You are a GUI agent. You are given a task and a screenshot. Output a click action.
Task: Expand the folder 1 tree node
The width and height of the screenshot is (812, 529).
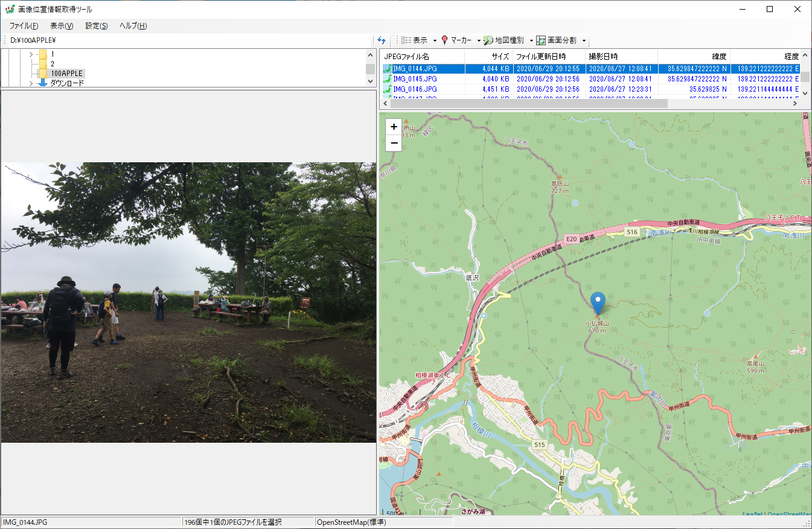point(31,54)
